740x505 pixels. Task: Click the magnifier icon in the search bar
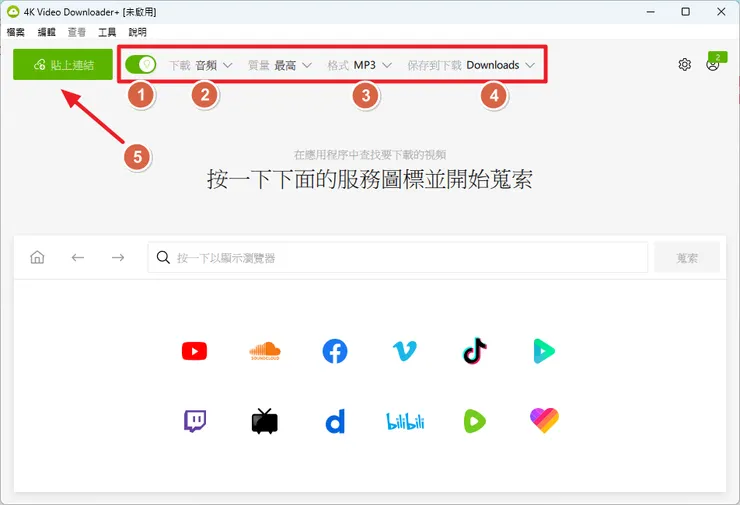163,257
